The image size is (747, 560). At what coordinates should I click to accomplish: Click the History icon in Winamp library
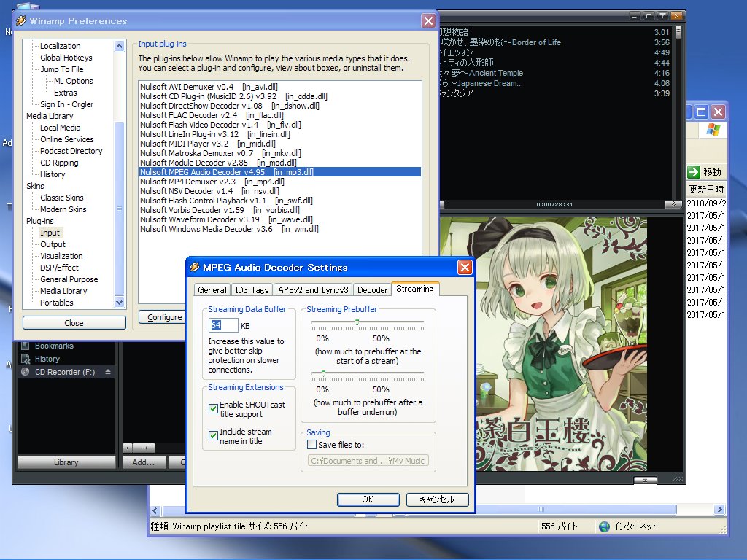click(x=26, y=359)
